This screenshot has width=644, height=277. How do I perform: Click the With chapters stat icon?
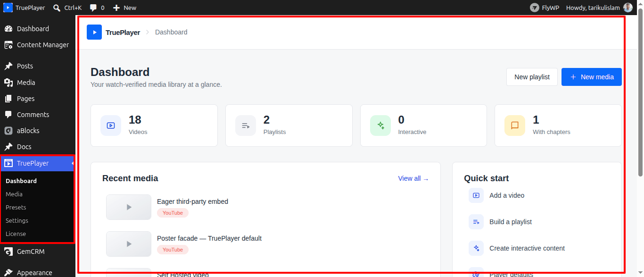pos(515,126)
